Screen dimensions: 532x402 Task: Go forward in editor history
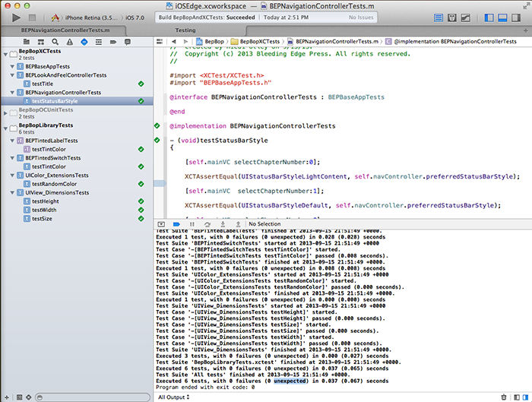185,41
